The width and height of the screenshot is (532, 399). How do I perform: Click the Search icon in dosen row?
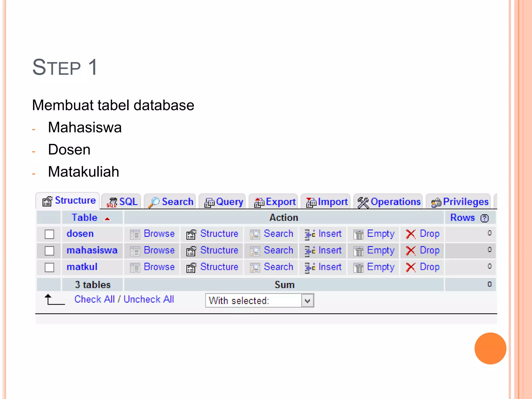(x=255, y=235)
